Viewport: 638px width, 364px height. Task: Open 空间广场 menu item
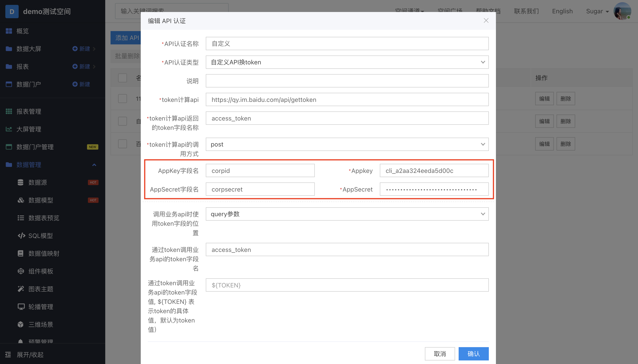pos(450,11)
